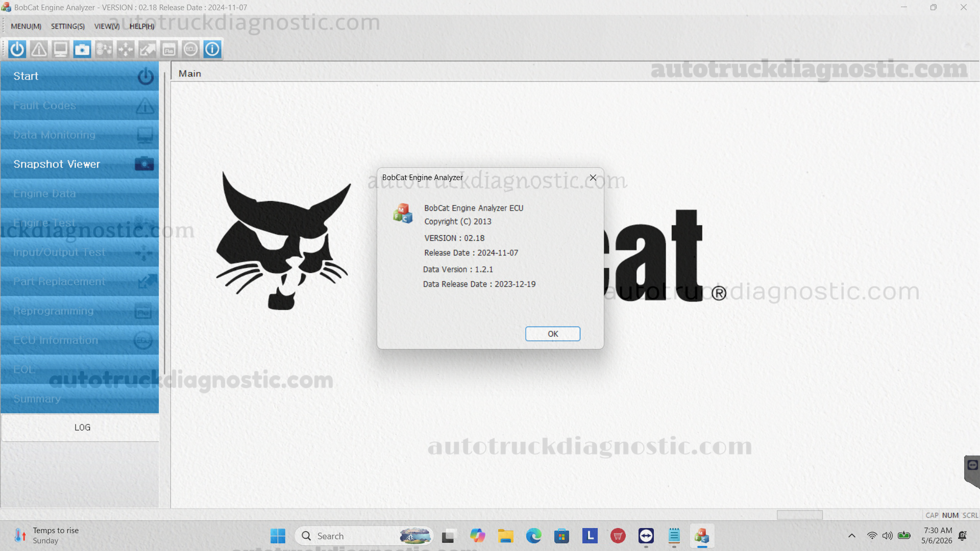Open Wi-Fi network settings tray icon
Viewport: 980px width, 551px height.
click(872, 536)
